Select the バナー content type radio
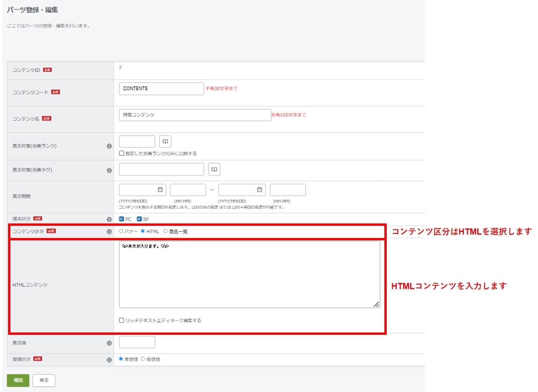Viewport: 538px width, 392px height. pos(121,231)
